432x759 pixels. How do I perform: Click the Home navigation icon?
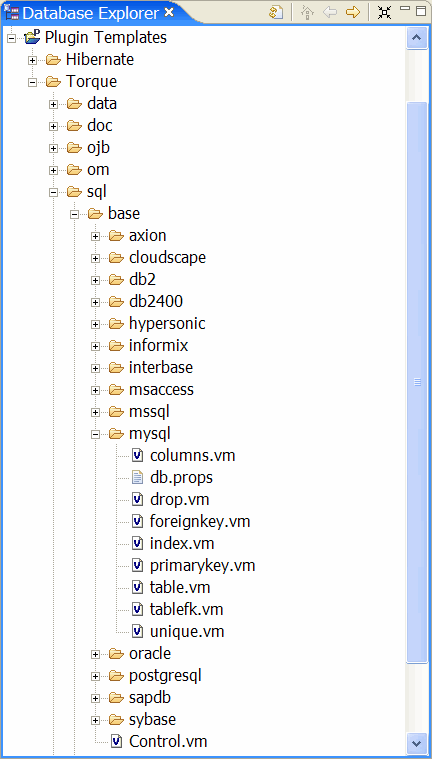pyautogui.click(x=307, y=13)
